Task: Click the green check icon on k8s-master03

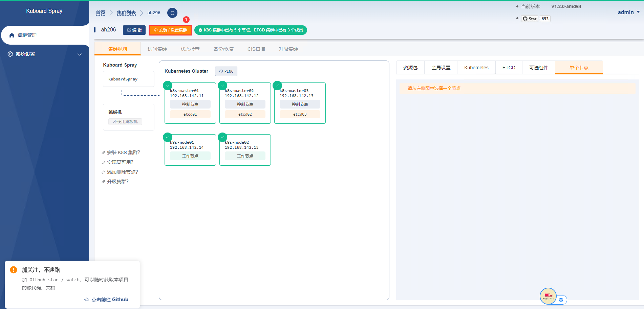Action: pyautogui.click(x=277, y=86)
